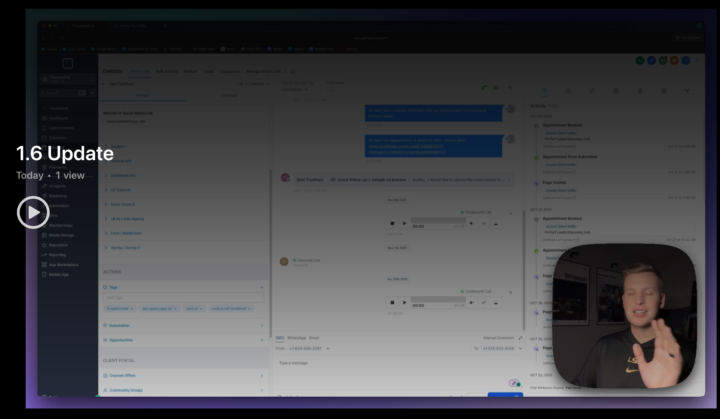
Task: Switch to the Bulk Actions tab
Action: [x=167, y=71]
